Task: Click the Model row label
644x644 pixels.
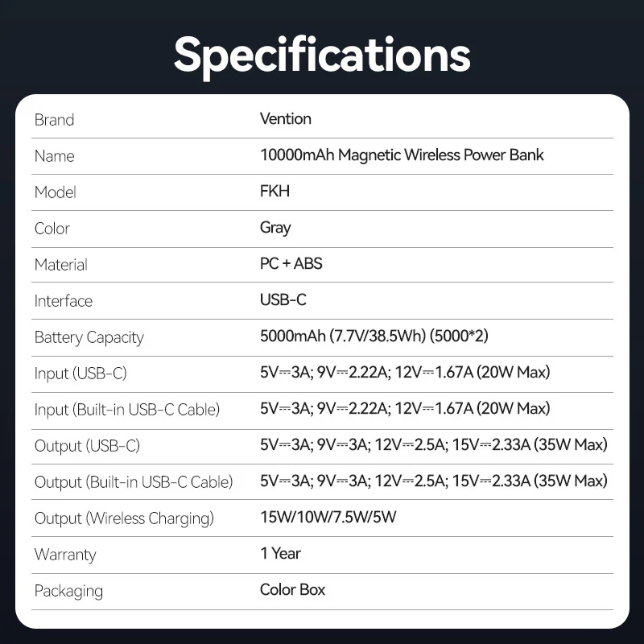Action: coord(55,192)
